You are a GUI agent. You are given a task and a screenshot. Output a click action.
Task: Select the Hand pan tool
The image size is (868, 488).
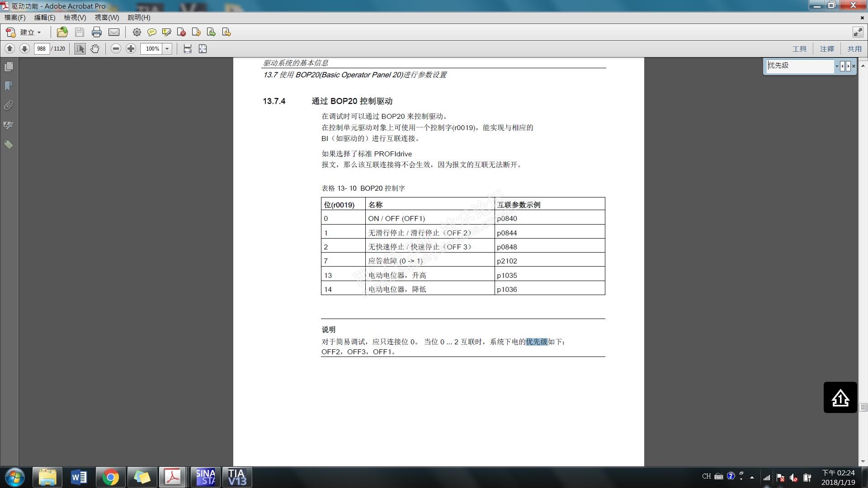94,49
